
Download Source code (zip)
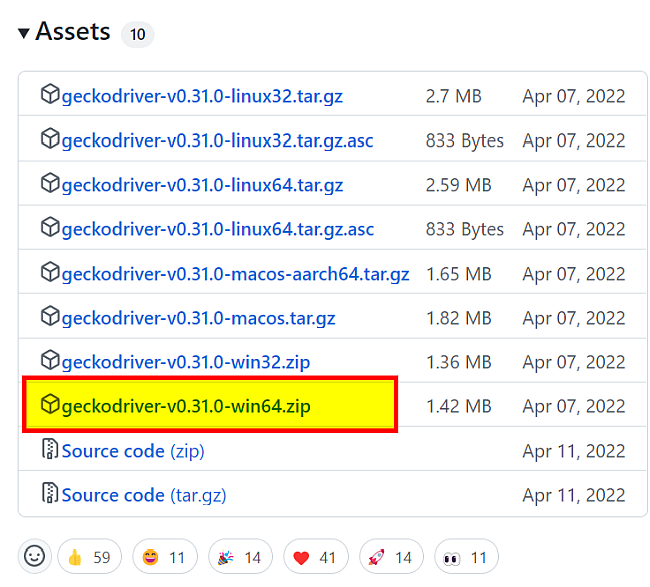(x=133, y=451)
